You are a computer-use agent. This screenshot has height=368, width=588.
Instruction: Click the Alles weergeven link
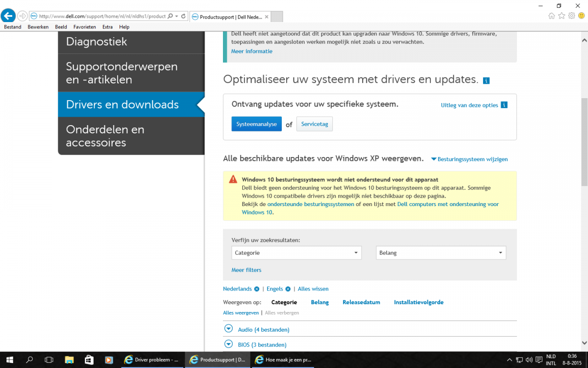(241, 313)
